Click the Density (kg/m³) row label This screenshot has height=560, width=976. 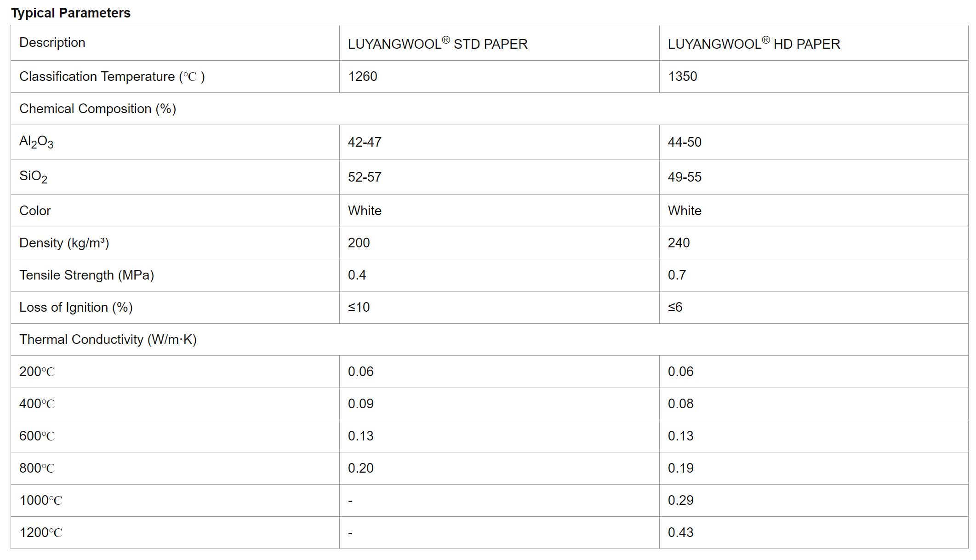click(x=64, y=243)
